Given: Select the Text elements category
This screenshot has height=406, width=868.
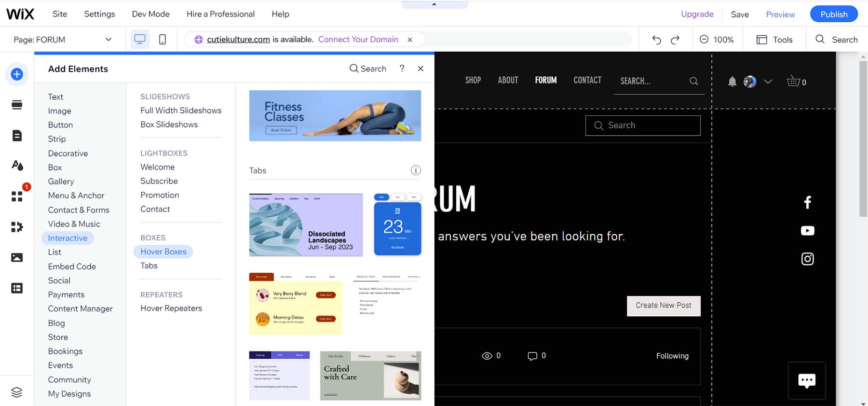Looking at the screenshot, I should pos(55,97).
